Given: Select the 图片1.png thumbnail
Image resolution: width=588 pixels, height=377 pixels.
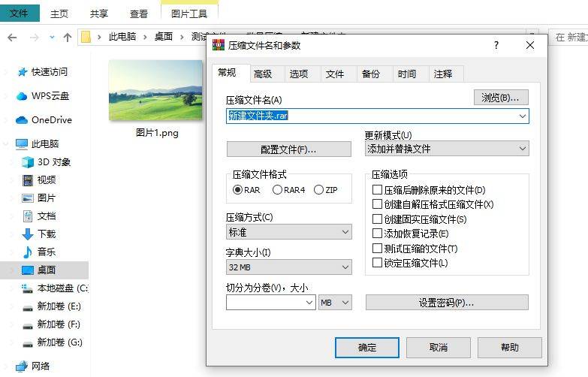Looking at the screenshot, I should (x=155, y=90).
